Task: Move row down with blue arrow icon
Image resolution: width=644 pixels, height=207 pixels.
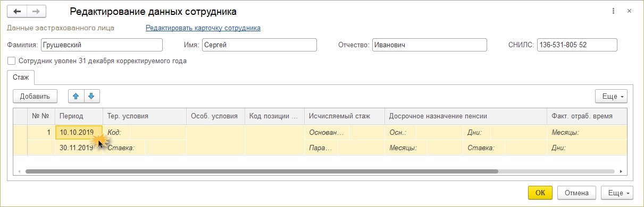Action: coord(91,96)
